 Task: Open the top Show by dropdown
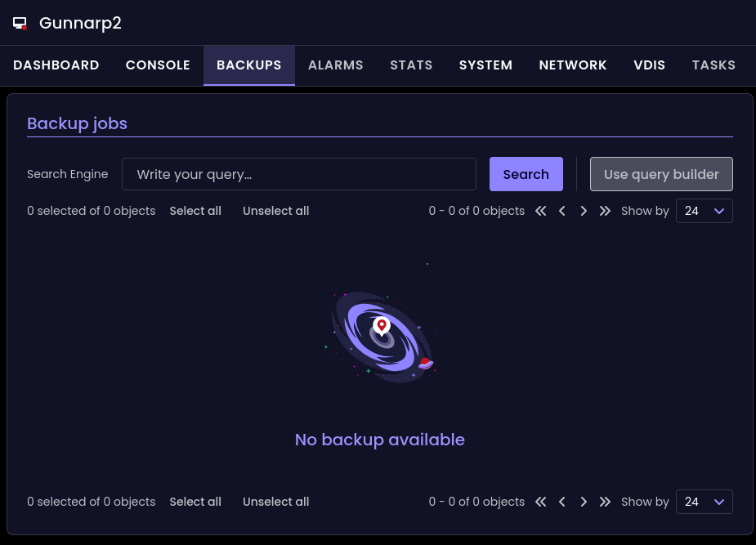[x=704, y=211]
